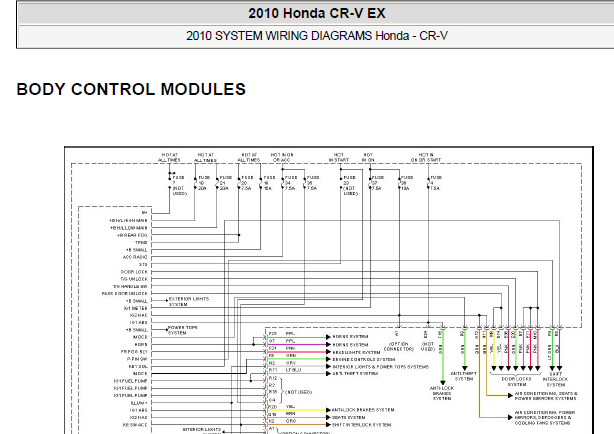Click the light blue LT BLU wire
The width and height of the screenshot is (614, 434).
(x=298, y=374)
